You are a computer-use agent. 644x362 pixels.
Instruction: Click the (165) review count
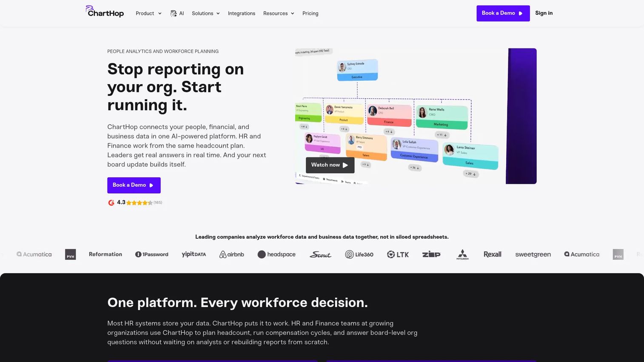[x=158, y=203]
